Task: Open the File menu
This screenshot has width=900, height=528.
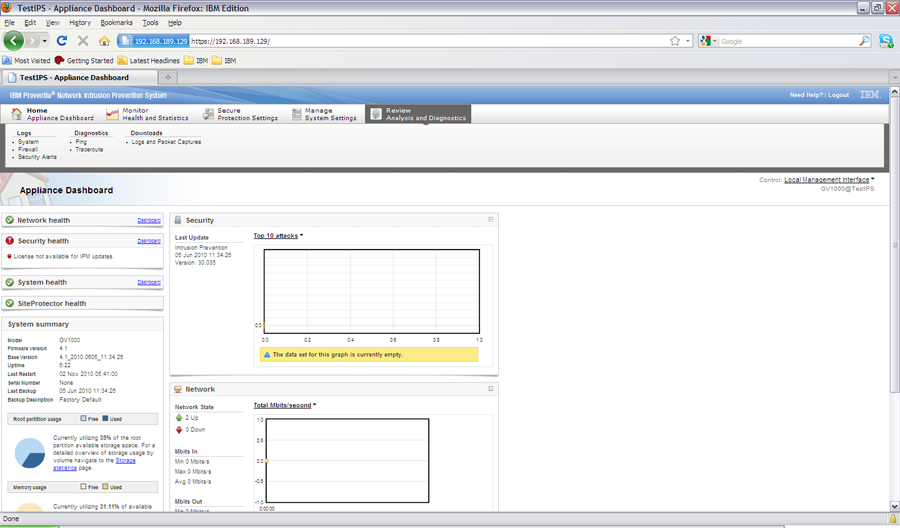Action: point(9,22)
